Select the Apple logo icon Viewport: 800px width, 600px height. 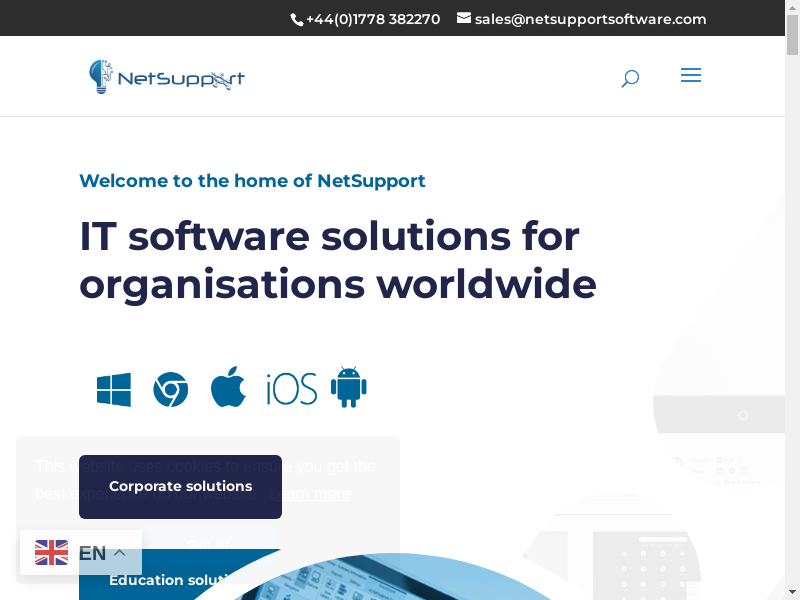[x=228, y=388]
